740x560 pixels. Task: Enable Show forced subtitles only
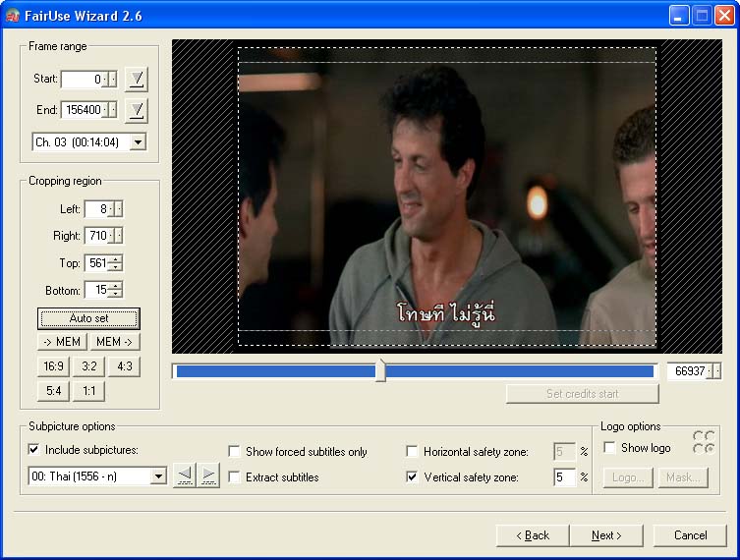pyautogui.click(x=234, y=452)
